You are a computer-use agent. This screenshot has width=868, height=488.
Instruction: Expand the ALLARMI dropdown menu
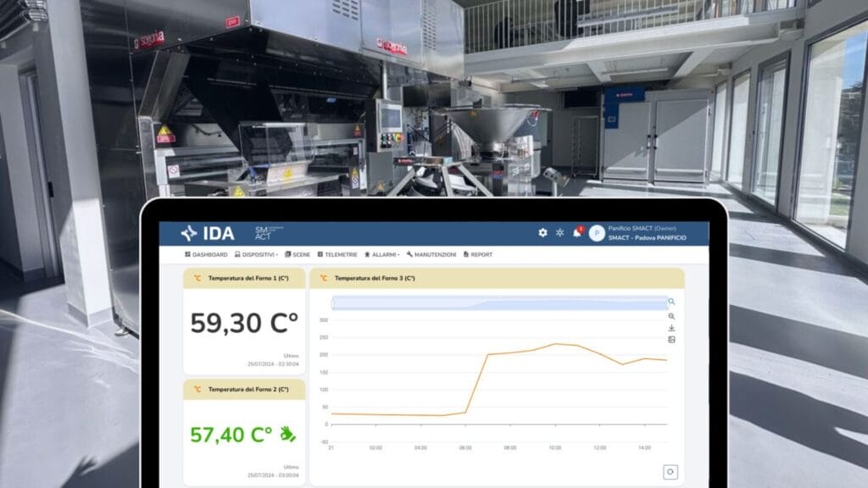click(382, 254)
